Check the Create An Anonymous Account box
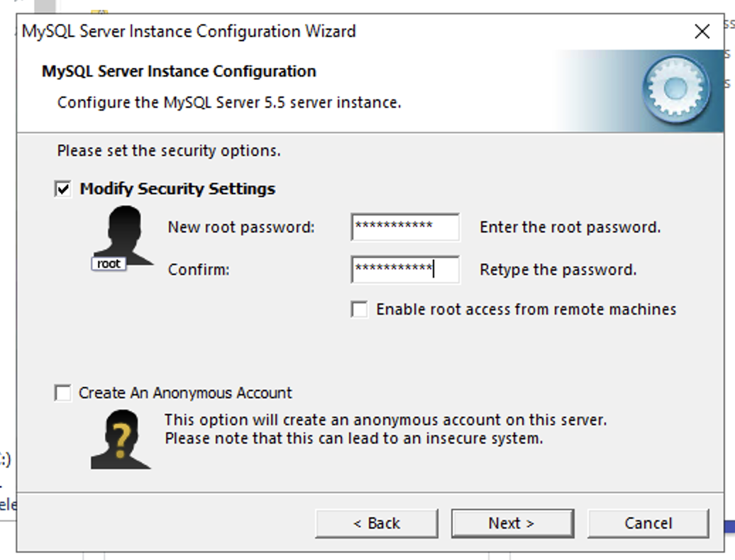This screenshot has height=560, width=735. [63, 393]
